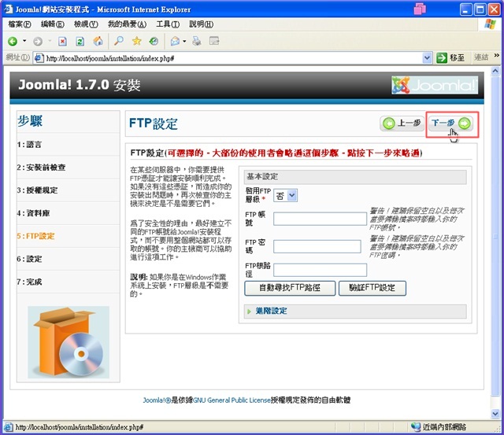Screen dimensions: 504x435
Task: Click the IE icon in status bar
Action: pos(8,427)
